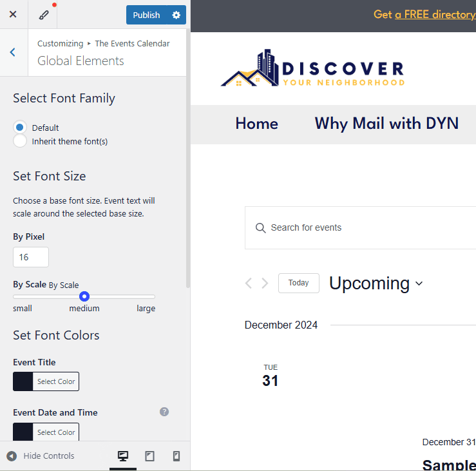Switch to desktop preview icon
This screenshot has width=476, height=471.
pyautogui.click(x=122, y=456)
